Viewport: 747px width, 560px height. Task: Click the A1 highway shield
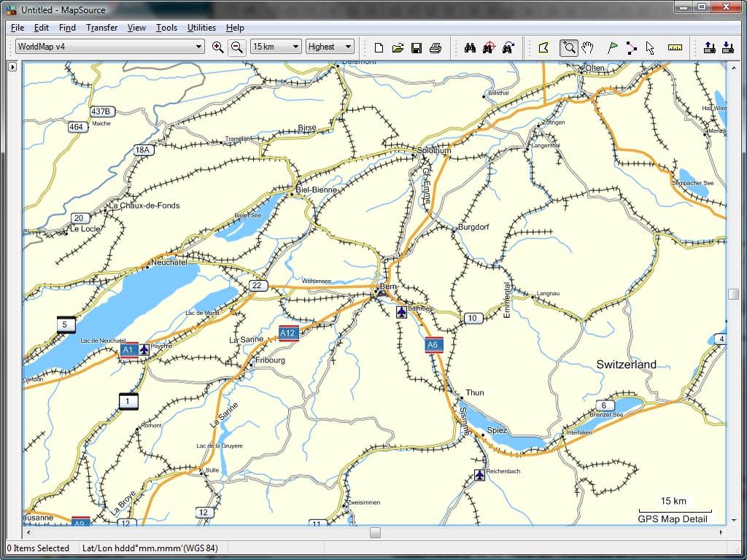click(129, 350)
